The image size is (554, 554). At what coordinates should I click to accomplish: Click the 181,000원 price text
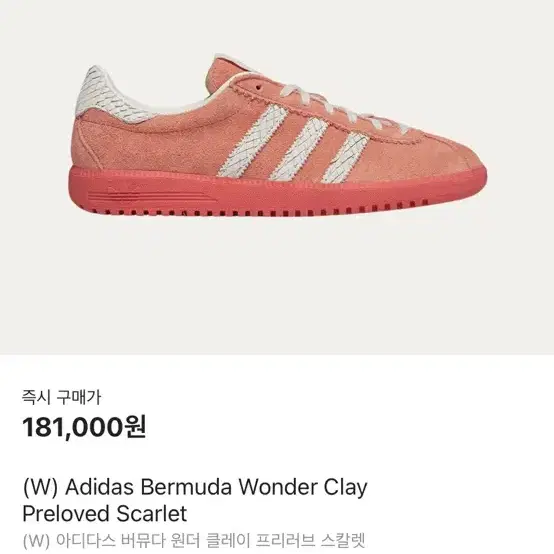(84, 427)
